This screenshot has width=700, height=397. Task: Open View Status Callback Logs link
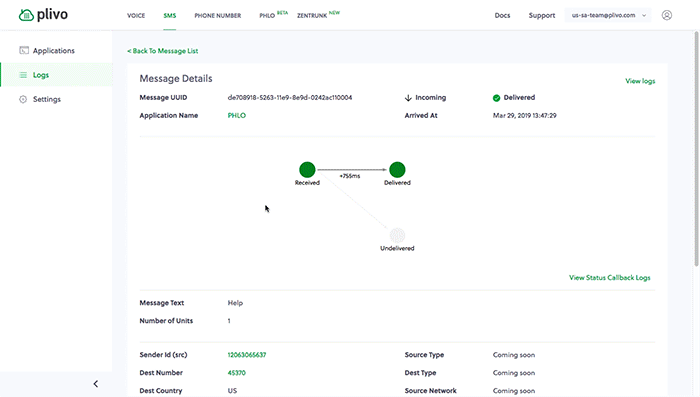tap(609, 278)
